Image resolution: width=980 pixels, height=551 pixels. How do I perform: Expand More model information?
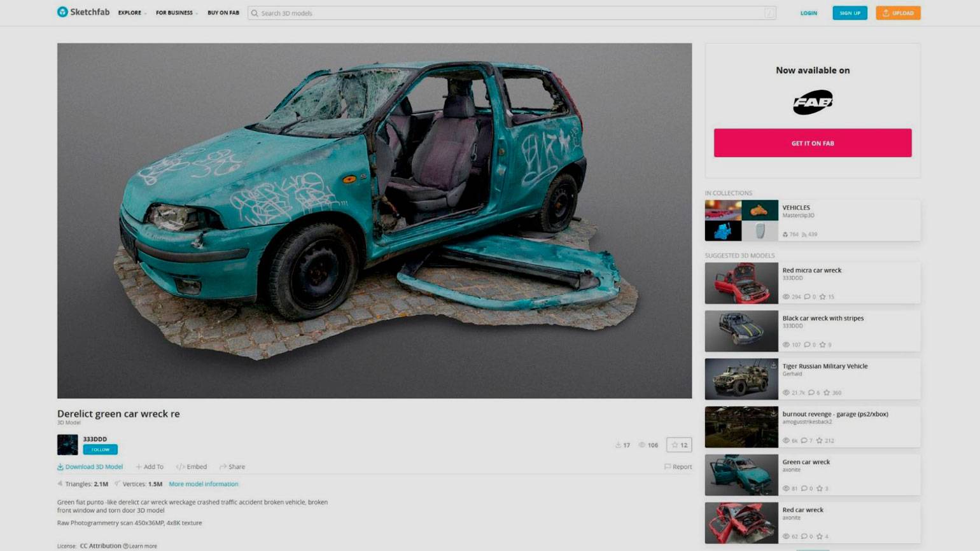point(204,484)
